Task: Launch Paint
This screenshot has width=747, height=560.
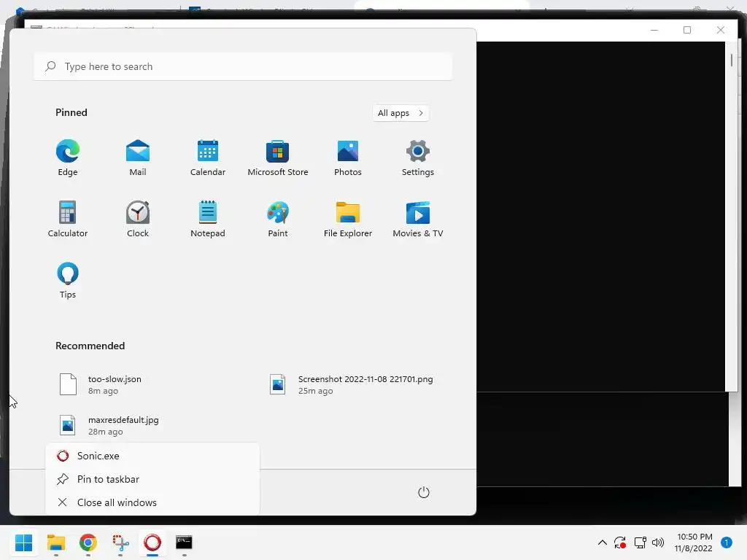Action: tap(278, 219)
